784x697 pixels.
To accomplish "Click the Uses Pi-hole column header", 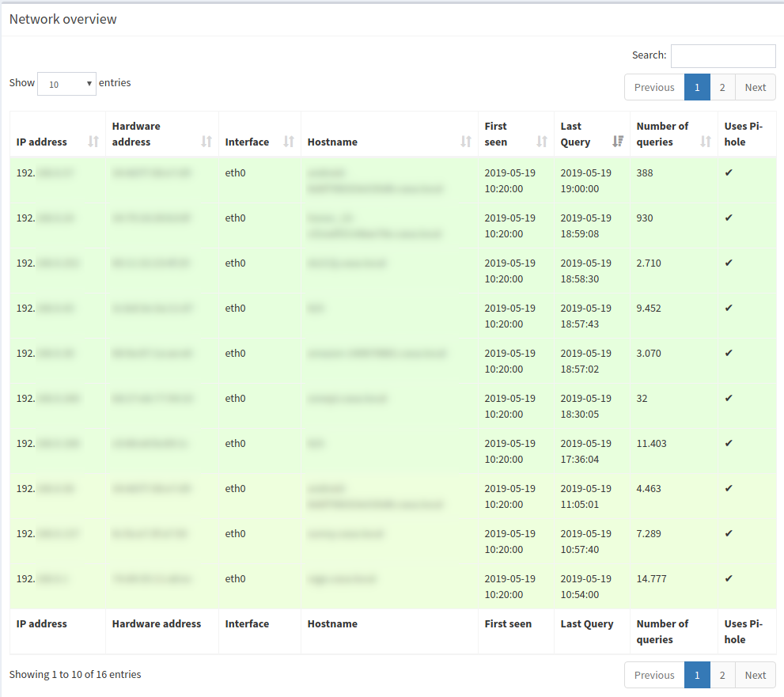I will click(747, 134).
